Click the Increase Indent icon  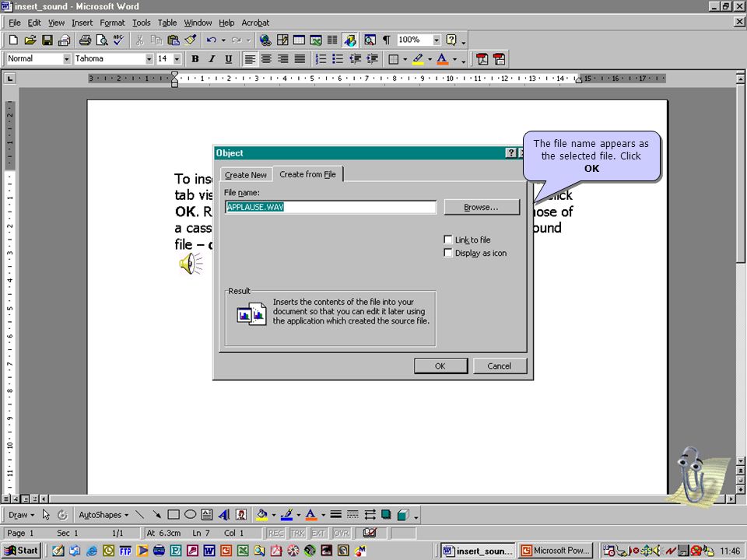pos(372,59)
